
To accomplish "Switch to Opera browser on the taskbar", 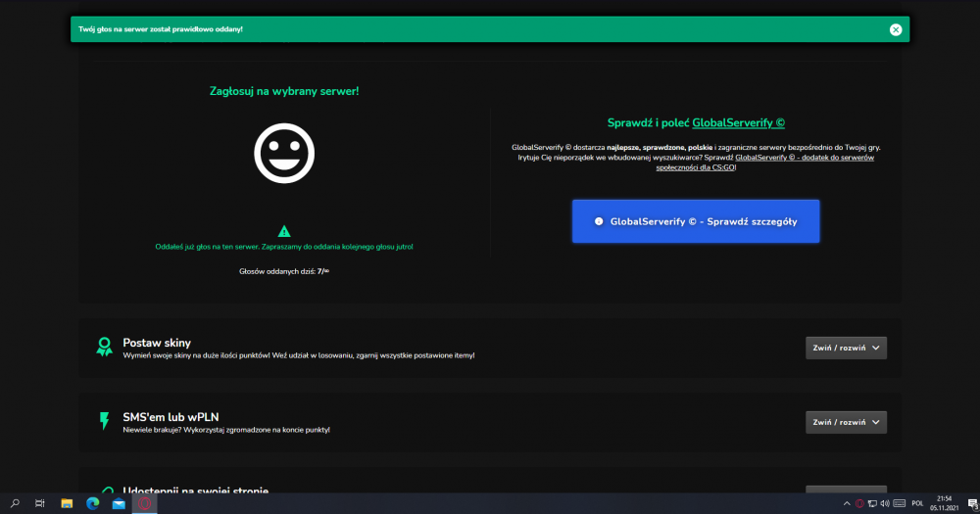I will tap(145, 503).
